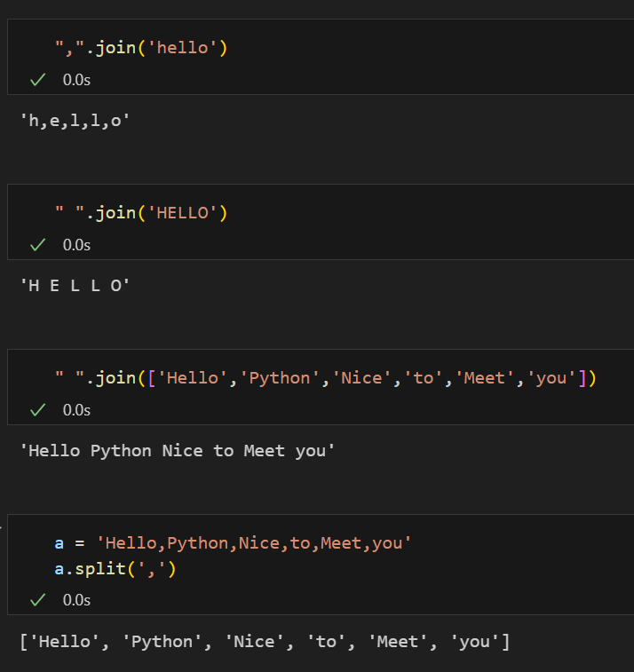Click the success checkmark of the join('HELLO') cell
The image size is (634, 672).
(x=37, y=245)
